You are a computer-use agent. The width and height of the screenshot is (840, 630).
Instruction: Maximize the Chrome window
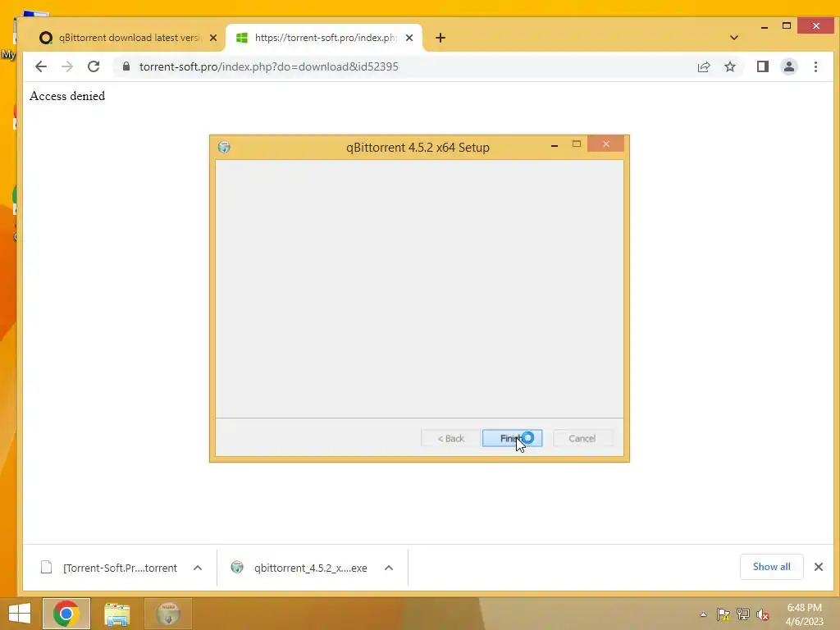787,25
